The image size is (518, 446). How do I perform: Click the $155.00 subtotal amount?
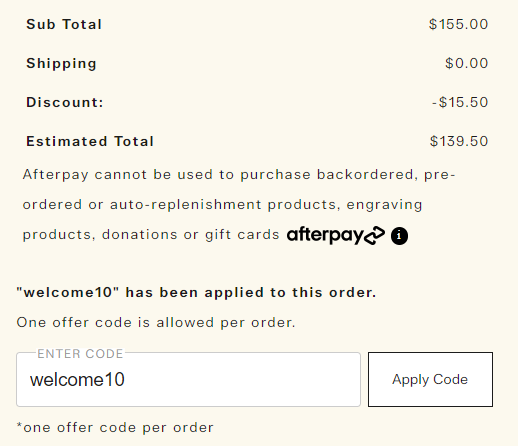point(458,24)
